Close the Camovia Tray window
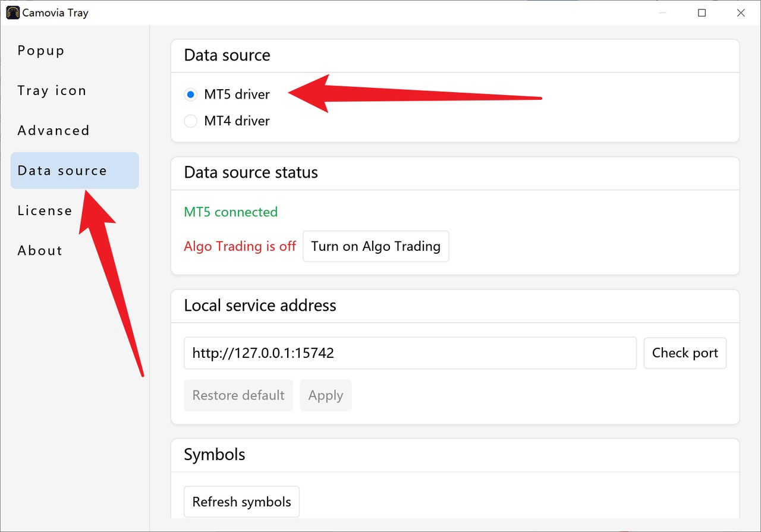761x532 pixels. pyautogui.click(x=741, y=12)
